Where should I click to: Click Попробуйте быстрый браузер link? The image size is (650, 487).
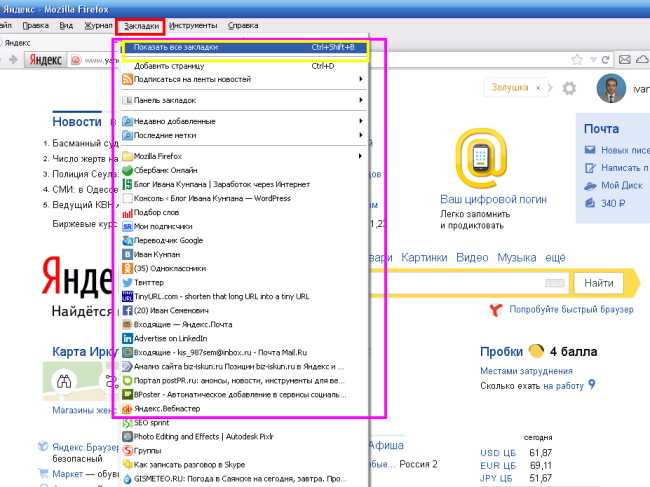coord(571,310)
